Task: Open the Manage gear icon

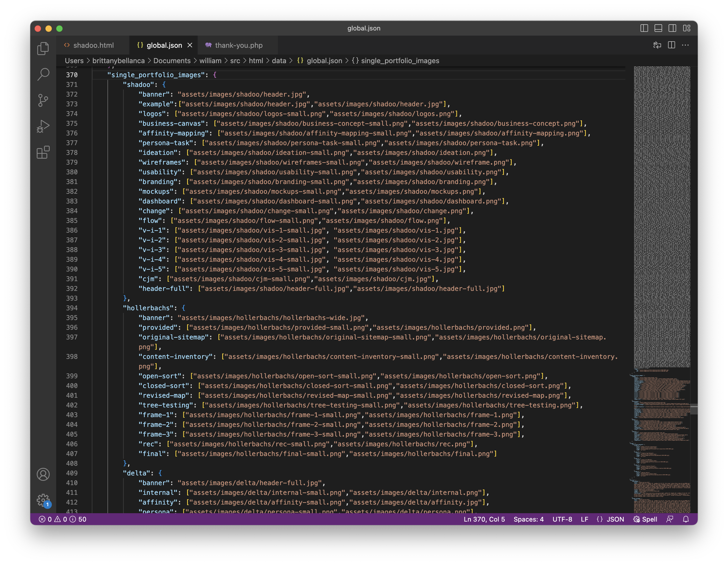Action: pos(43,500)
